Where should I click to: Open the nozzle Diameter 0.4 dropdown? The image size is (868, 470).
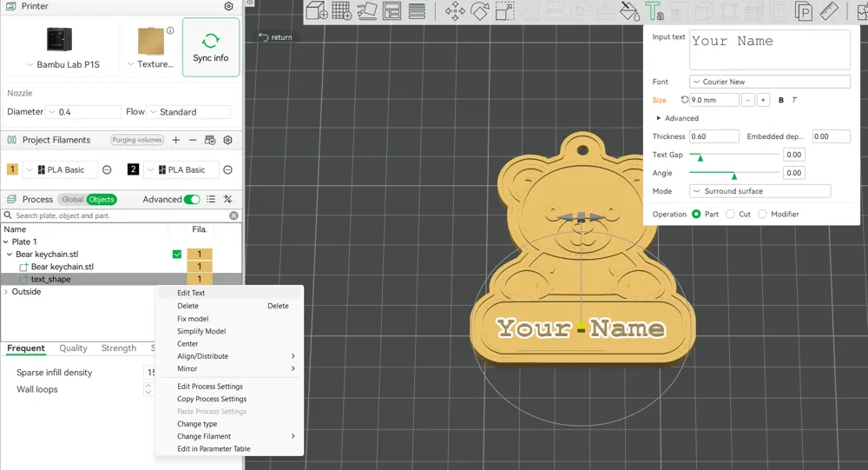click(x=83, y=112)
